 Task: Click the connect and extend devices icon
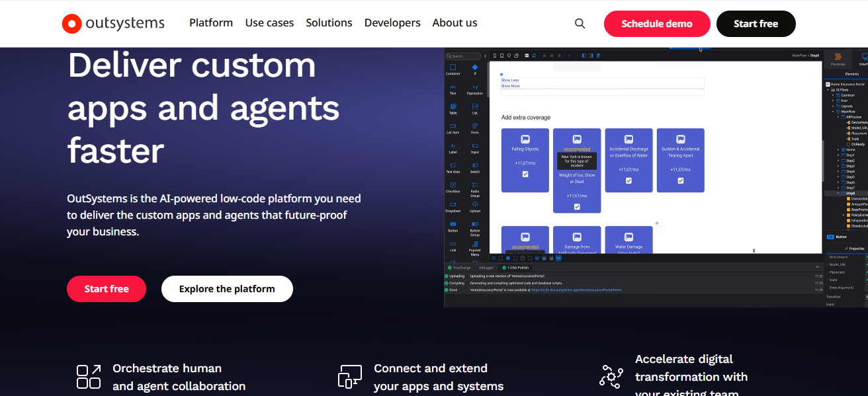(x=350, y=376)
